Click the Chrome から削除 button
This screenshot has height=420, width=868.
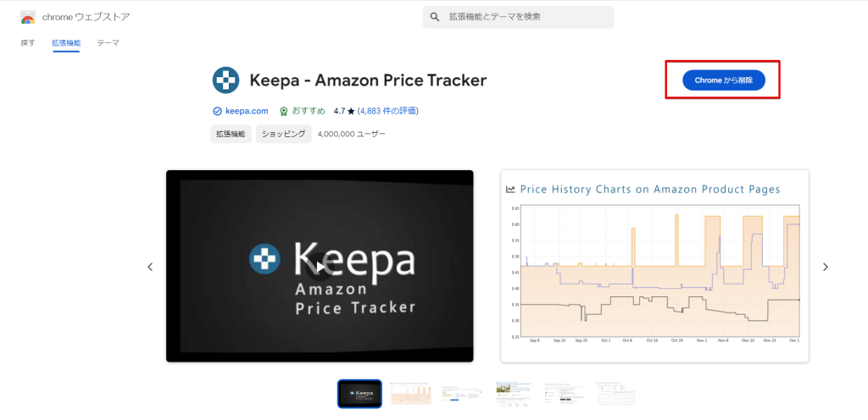click(723, 80)
